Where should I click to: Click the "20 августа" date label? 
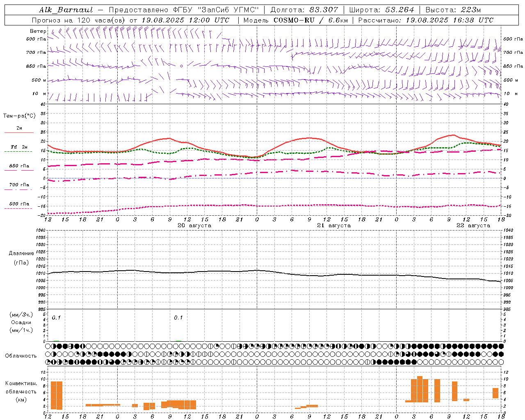tap(194, 226)
